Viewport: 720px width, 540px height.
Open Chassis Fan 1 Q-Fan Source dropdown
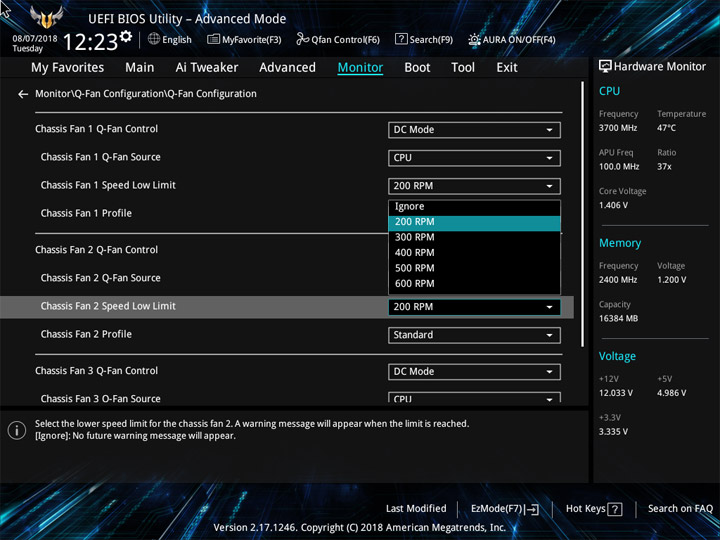[x=474, y=158]
